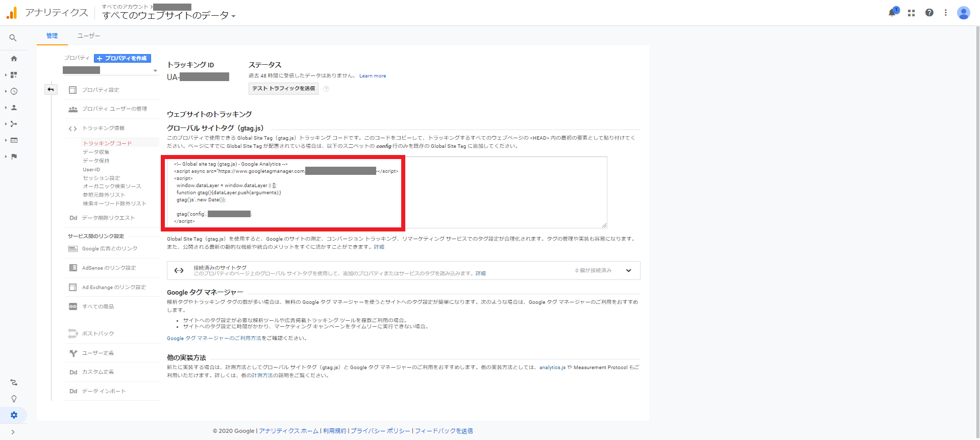
Task: Click フィードバックを送信 footer link
Action: click(x=444, y=431)
